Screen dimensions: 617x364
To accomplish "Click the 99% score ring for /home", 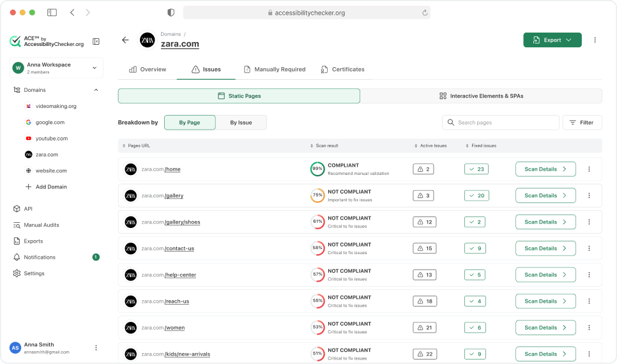I will (317, 169).
